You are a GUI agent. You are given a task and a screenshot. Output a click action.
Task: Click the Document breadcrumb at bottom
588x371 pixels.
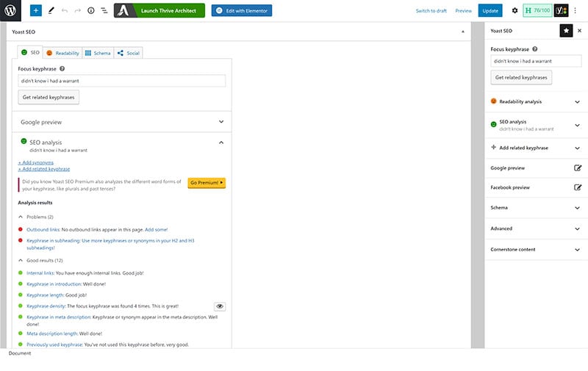(20, 353)
